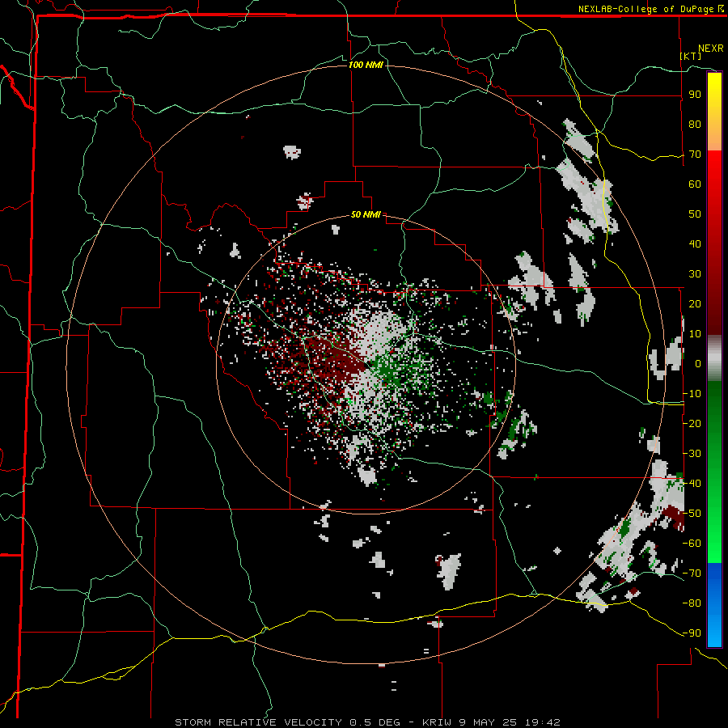
Task: Click the -20 value on velocity scale
Action: [692, 423]
